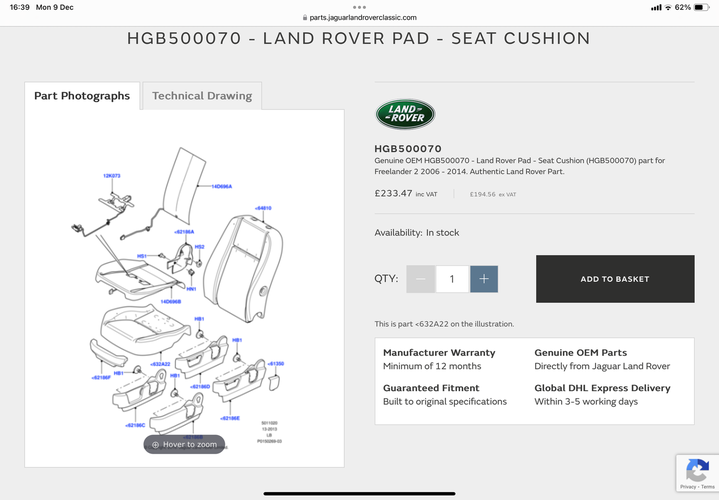Increase quantity with the plus button
The height and width of the screenshot is (500, 719).
[484, 279]
